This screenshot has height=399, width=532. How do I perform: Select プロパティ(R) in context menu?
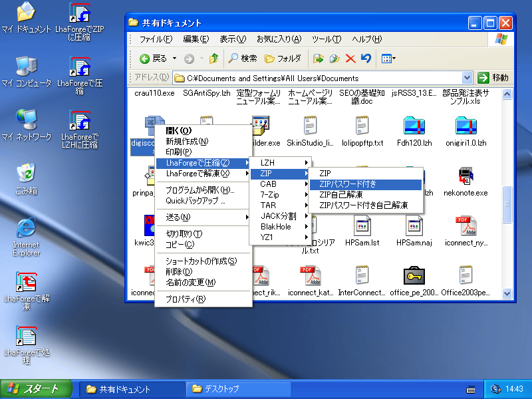click(203, 299)
